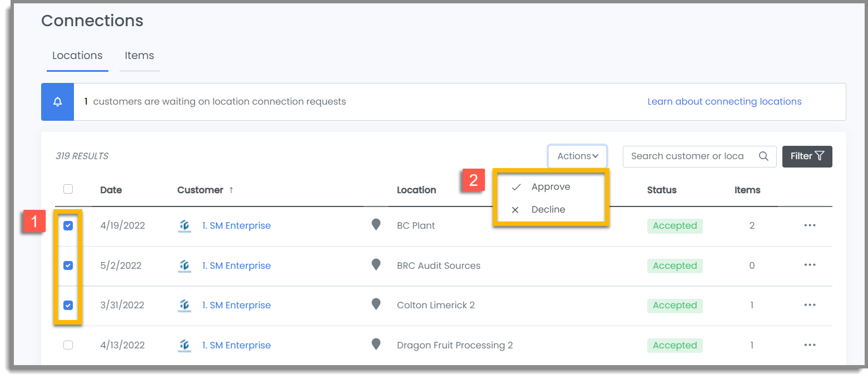Open the Actions dropdown
Viewport: 868px width, 379px height.
[x=577, y=156]
